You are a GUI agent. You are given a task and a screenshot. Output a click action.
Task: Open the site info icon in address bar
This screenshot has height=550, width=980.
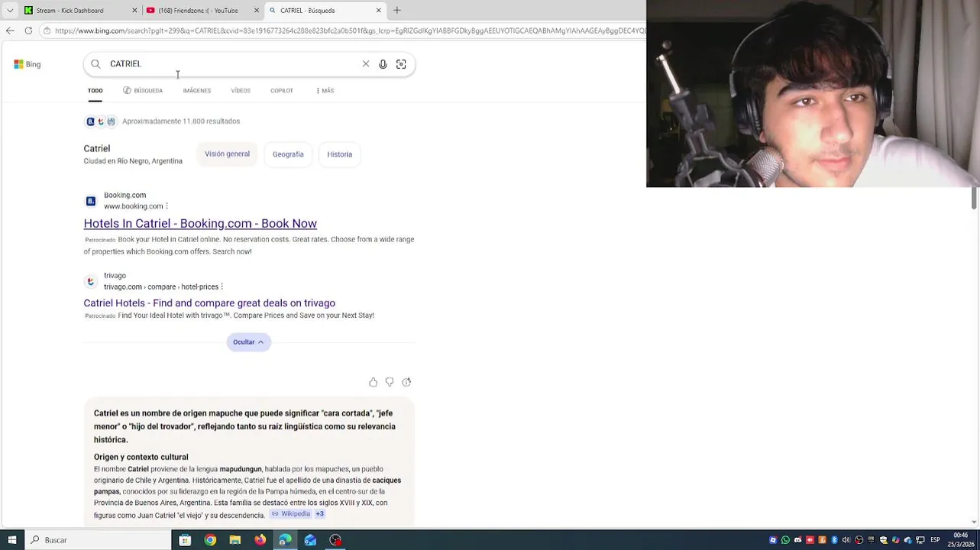[47, 31]
